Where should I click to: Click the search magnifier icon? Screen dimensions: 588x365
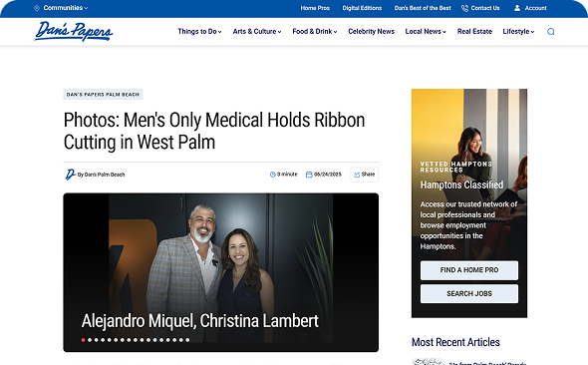550,32
